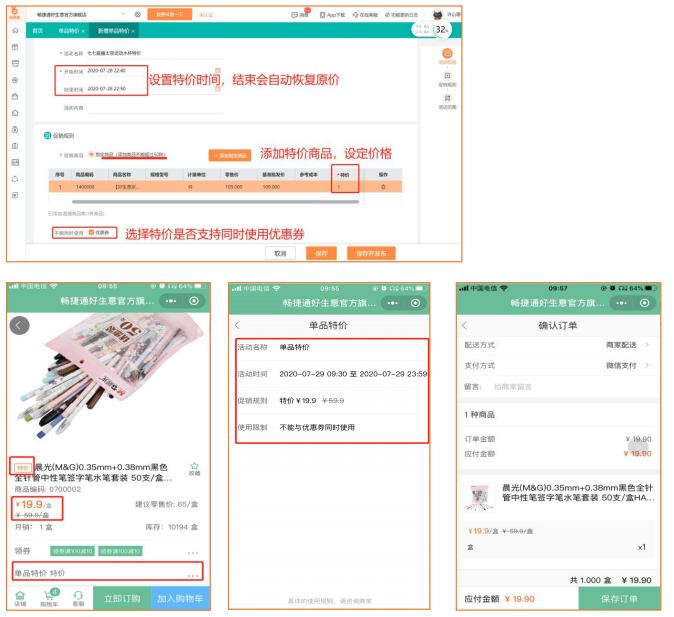
Task: Click the orange 我要体验一下 button
Action: 169,15
